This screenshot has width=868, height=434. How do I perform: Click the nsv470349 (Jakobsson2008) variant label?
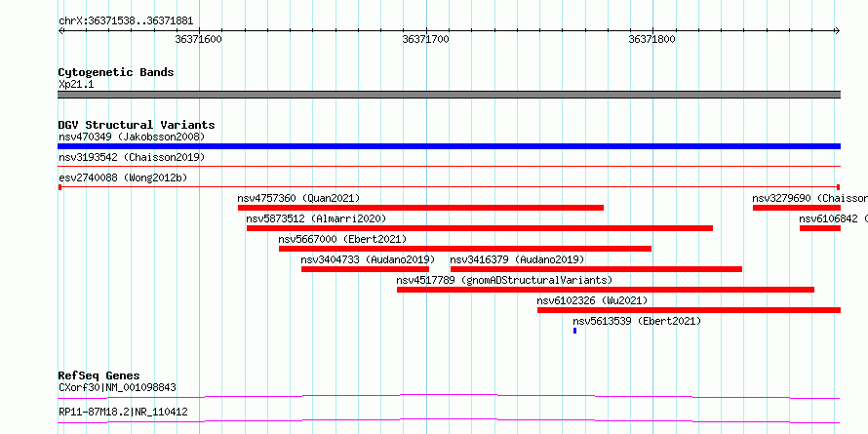point(132,137)
